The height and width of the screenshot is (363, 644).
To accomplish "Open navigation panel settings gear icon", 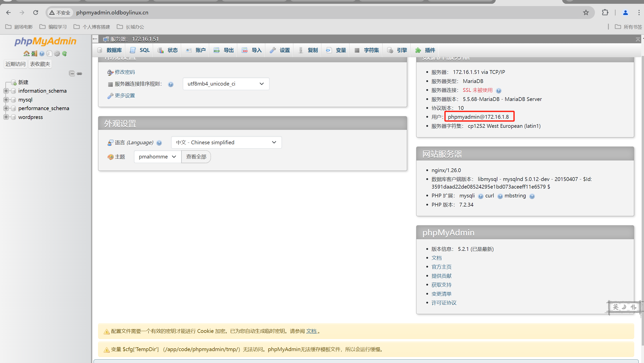I will [57, 53].
